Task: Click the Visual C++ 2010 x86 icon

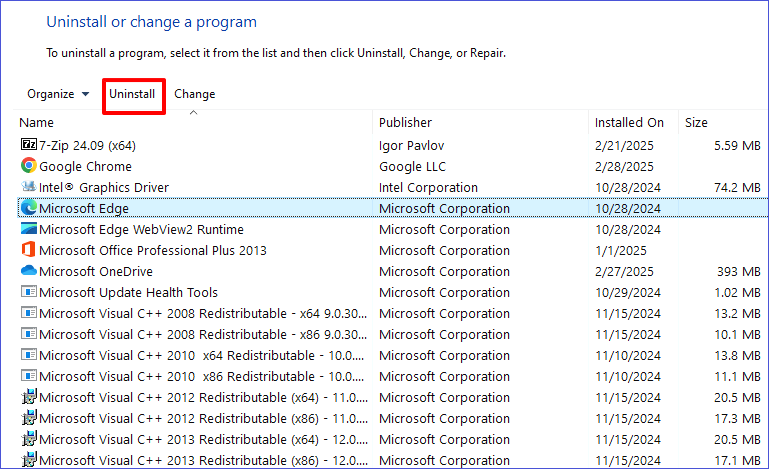Action: point(29,376)
